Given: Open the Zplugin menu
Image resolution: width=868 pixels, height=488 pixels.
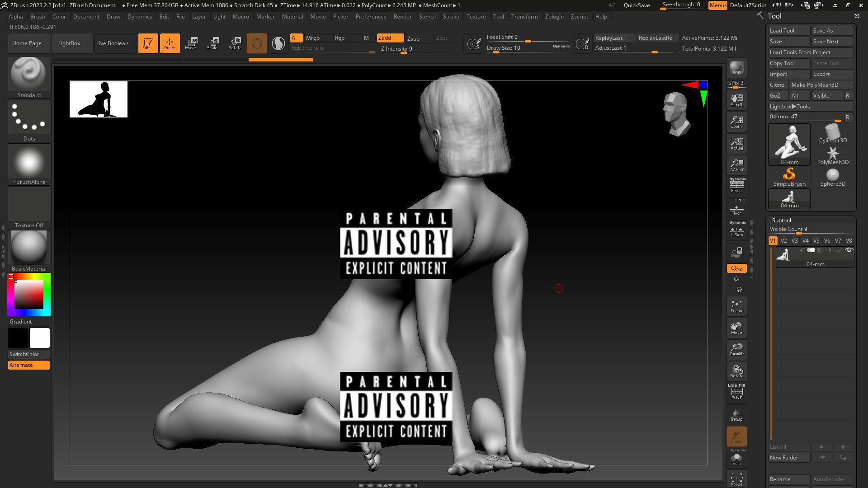Looking at the screenshot, I should point(554,16).
